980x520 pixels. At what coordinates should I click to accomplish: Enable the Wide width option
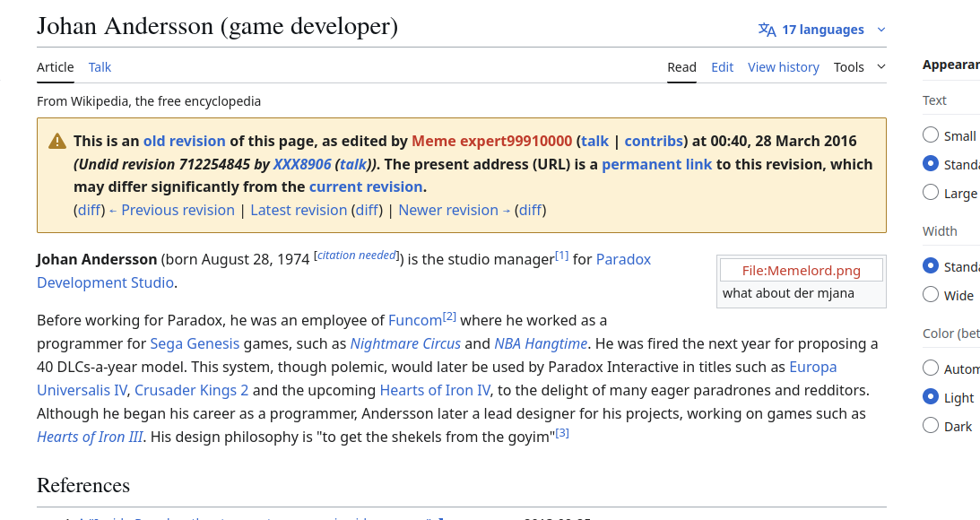tap(931, 295)
